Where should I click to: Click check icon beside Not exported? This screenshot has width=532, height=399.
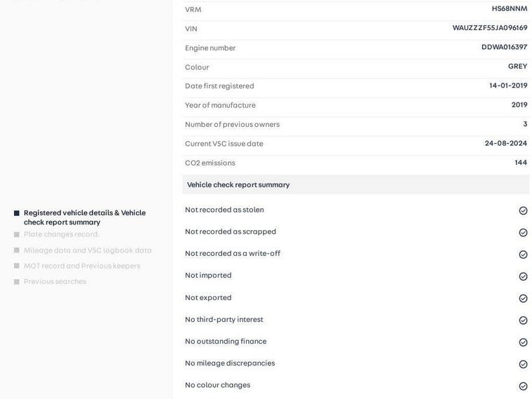(x=523, y=299)
